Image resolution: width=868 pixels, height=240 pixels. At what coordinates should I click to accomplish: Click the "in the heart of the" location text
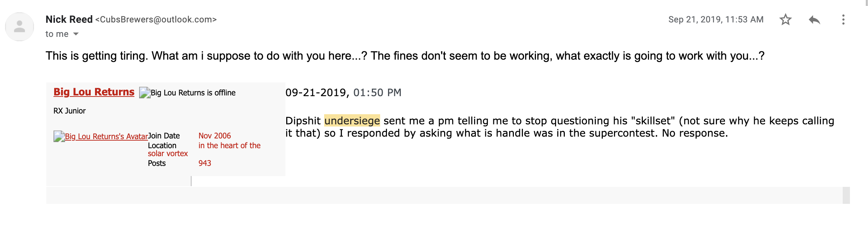(229, 146)
